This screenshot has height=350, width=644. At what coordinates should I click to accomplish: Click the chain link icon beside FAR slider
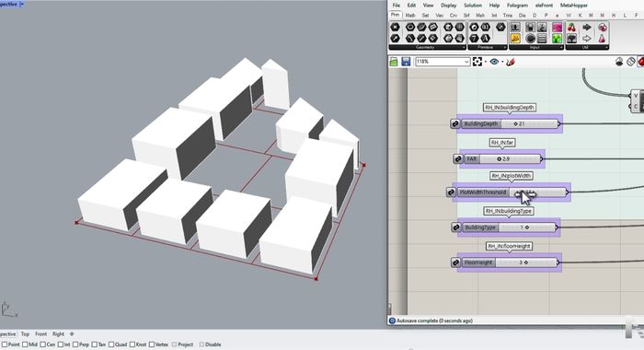pyautogui.click(x=458, y=158)
